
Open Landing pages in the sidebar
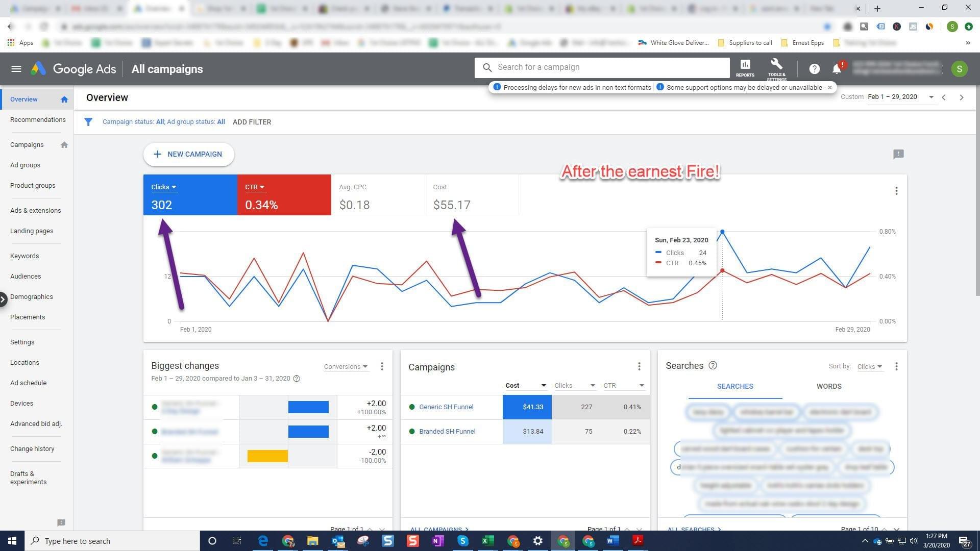(x=32, y=231)
